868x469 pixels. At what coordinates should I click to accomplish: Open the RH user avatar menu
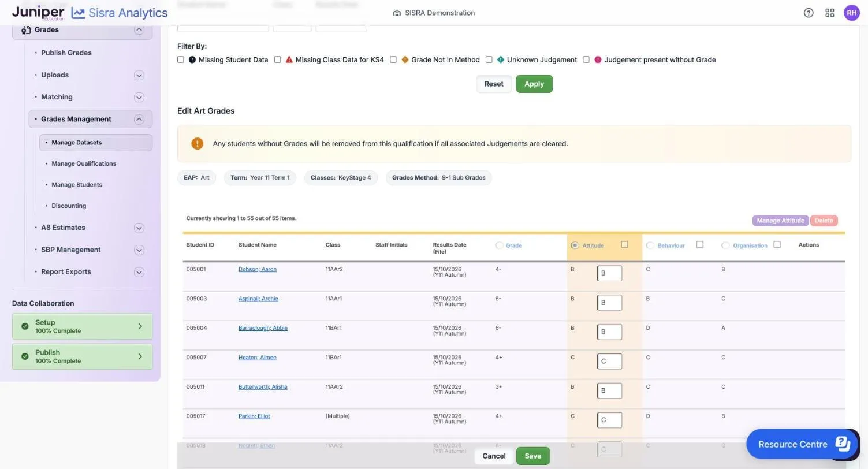tap(852, 13)
